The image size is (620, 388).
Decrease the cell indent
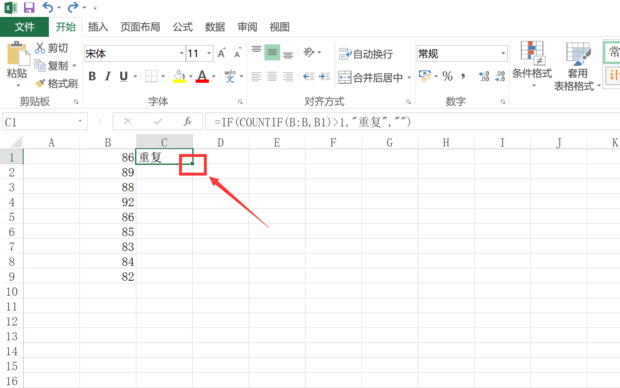(x=308, y=76)
